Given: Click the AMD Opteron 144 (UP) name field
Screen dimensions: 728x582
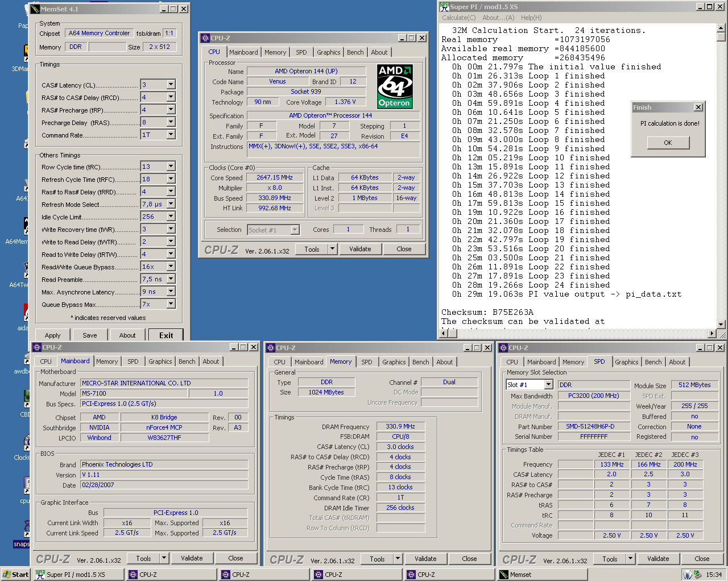Looking at the screenshot, I should (x=306, y=71).
